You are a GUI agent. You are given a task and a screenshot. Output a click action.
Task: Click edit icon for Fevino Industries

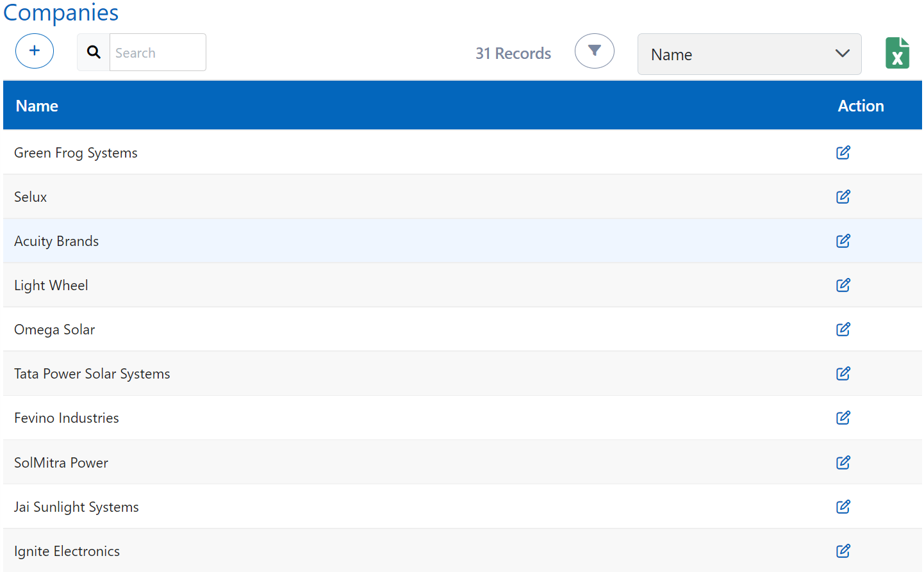tap(843, 418)
